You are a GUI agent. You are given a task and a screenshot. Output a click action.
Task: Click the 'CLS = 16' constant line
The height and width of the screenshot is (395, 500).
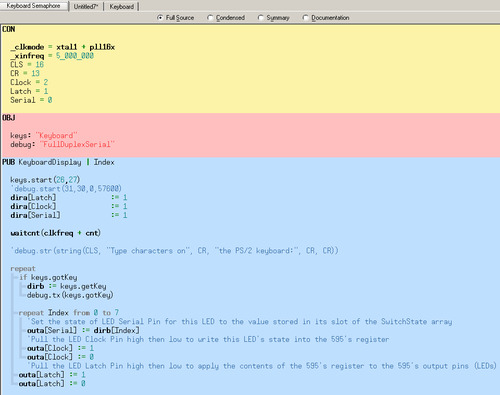point(27,65)
